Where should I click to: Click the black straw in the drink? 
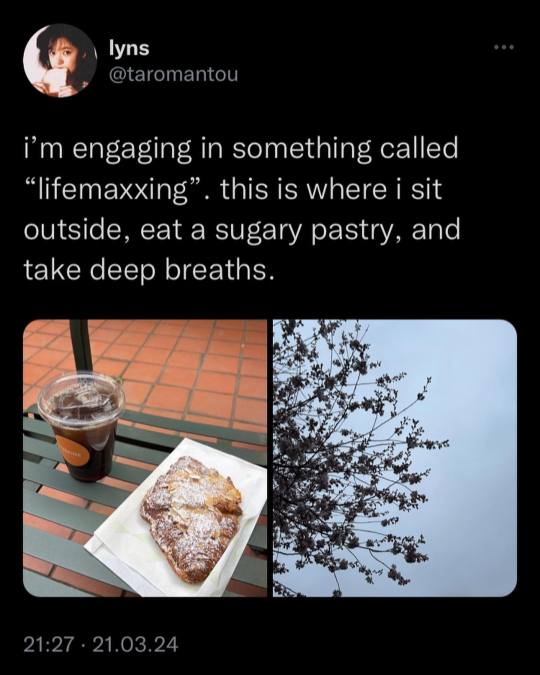81,346
